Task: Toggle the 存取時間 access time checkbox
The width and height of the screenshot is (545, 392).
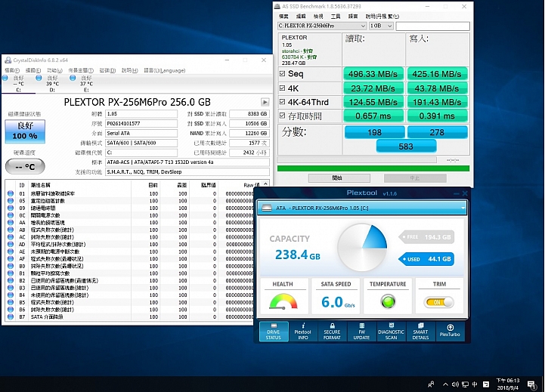Action: tap(282, 116)
